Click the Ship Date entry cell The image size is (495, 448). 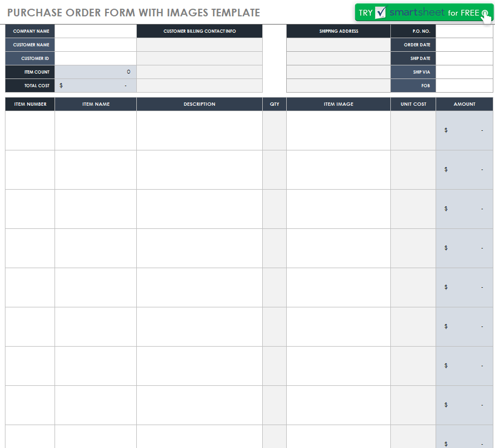pos(464,58)
